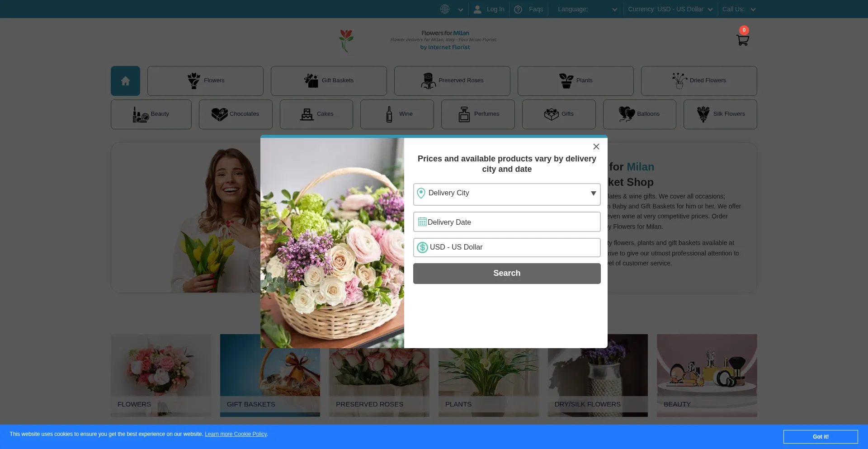Select the Chocolates menu item

coord(236,114)
